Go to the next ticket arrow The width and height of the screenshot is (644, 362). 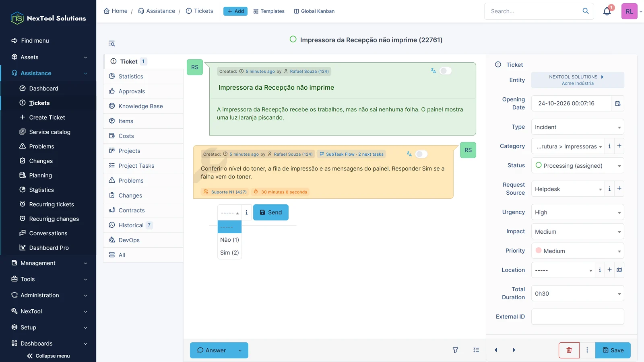pyautogui.click(x=514, y=350)
